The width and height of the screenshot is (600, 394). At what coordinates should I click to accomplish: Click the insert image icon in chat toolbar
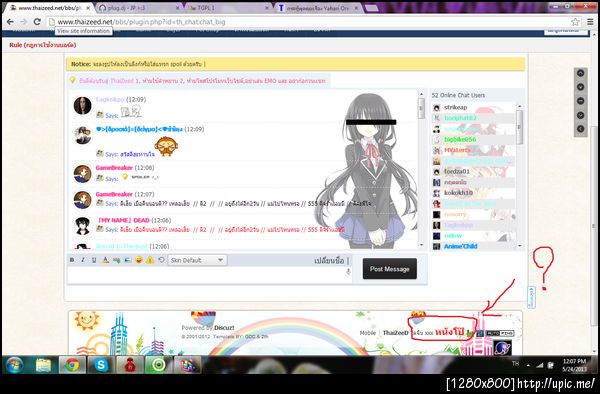pos(128,260)
